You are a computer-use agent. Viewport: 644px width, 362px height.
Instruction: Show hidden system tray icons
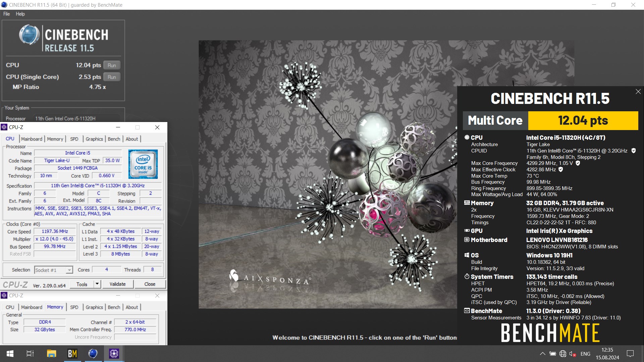542,354
